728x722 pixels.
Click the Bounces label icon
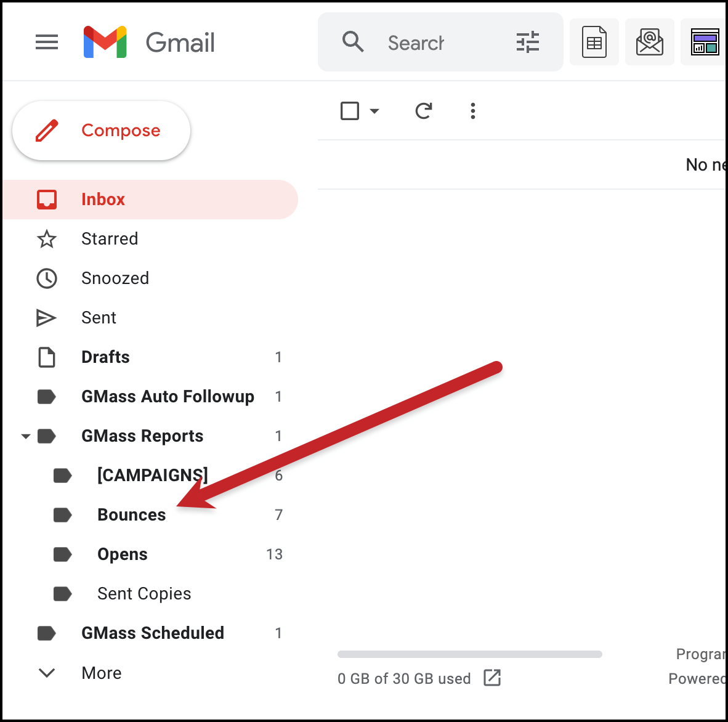(x=63, y=516)
